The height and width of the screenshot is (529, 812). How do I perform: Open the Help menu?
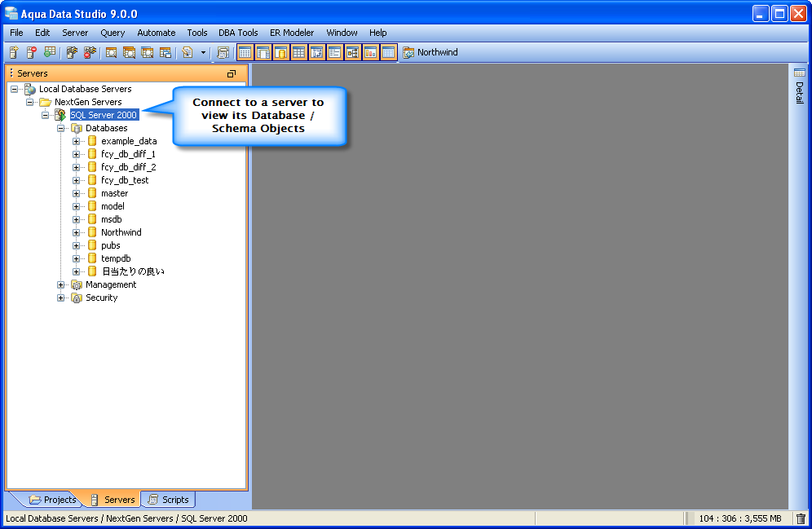(x=378, y=33)
